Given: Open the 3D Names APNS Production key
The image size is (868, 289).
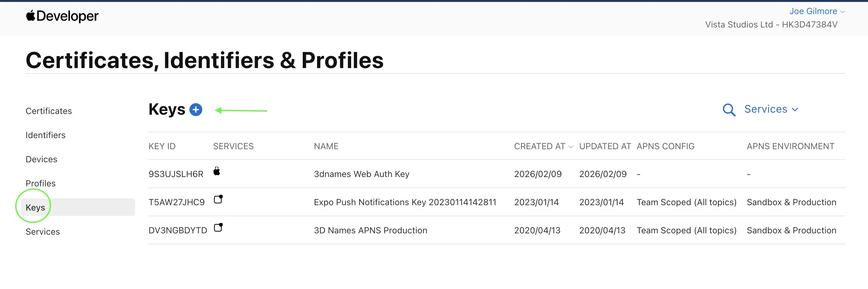Looking at the screenshot, I should coord(370,230).
